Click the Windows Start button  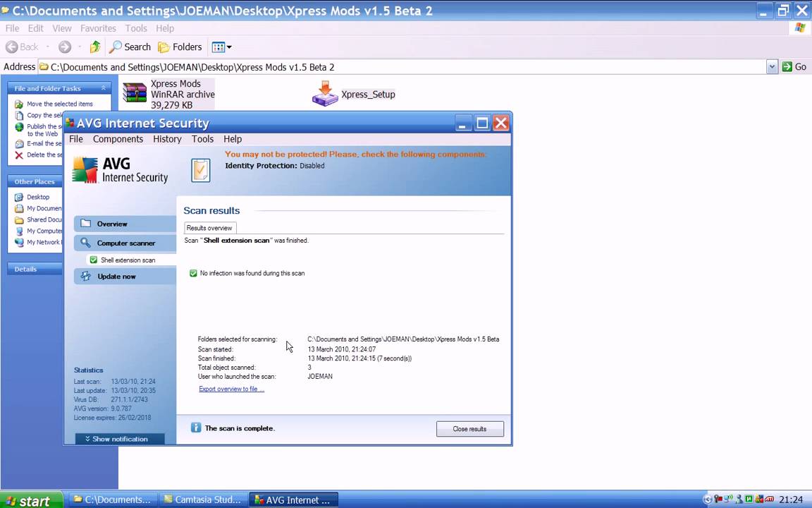coord(31,500)
